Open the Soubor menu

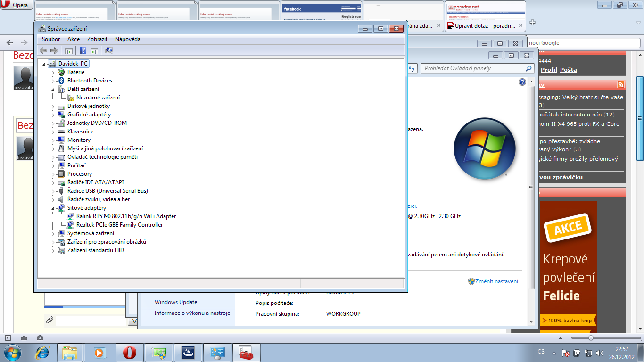(51, 39)
